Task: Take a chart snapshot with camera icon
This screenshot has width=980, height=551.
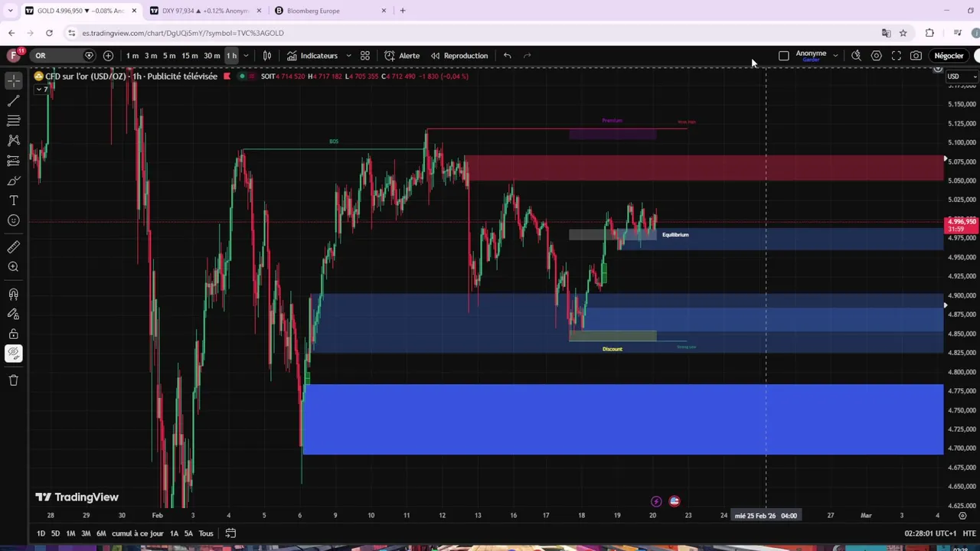Action: tap(916, 55)
